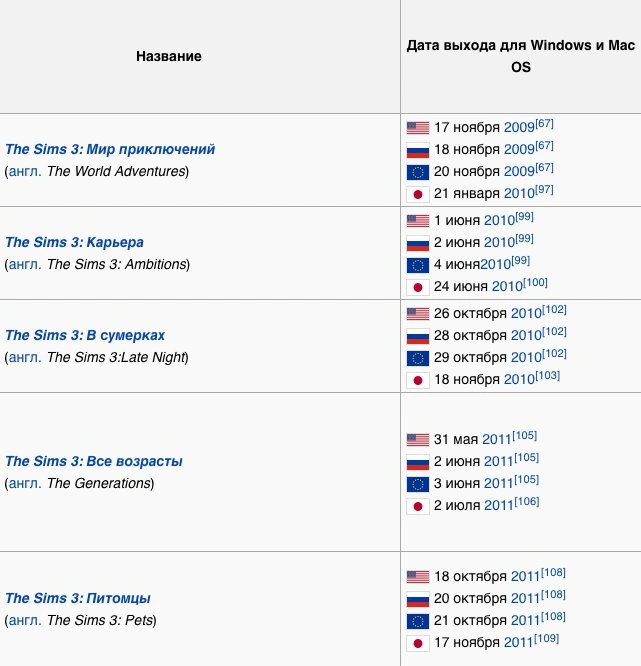Open The Sims 3: Мир приключений link

tap(110, 150)
